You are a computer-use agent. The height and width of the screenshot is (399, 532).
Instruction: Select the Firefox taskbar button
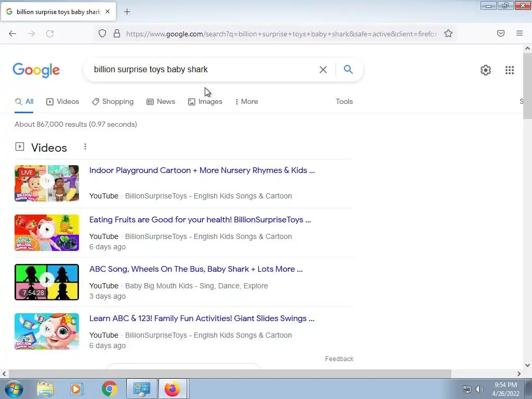point(172,389)
